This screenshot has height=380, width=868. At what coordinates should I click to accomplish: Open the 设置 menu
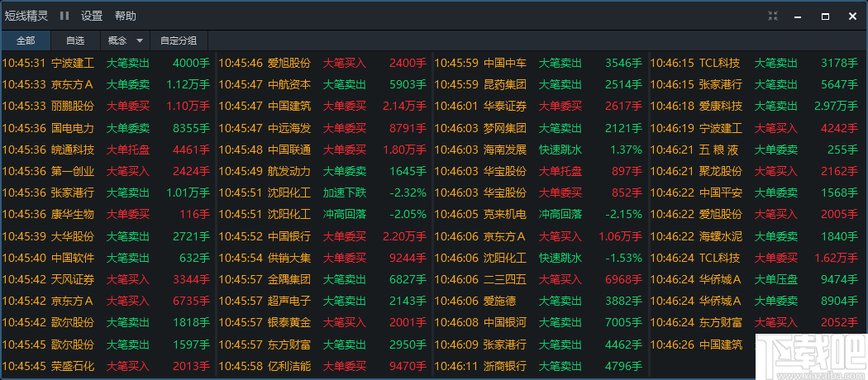(x=92, y=16)
